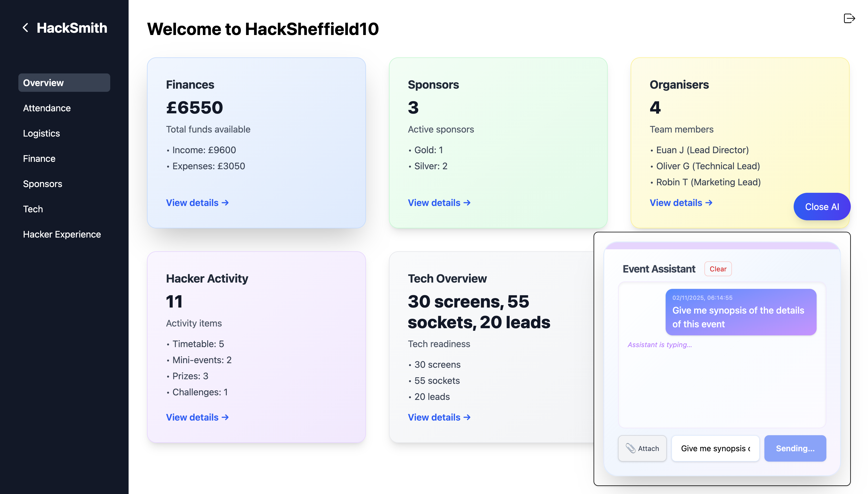View details of the Organisers card
Viewport: 868px width, 494px height.
coord(681,203)
